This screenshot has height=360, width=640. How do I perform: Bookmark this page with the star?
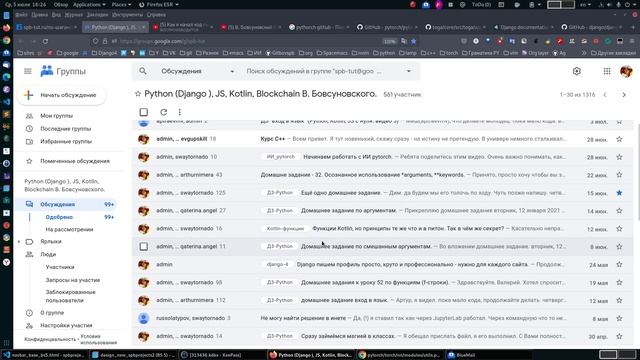tap(413, 41)
